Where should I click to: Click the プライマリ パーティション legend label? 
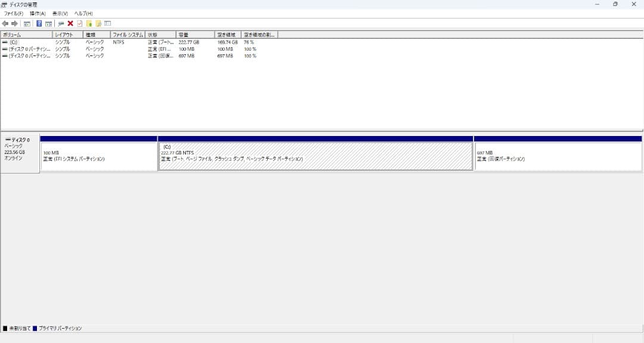coord(60,329)
